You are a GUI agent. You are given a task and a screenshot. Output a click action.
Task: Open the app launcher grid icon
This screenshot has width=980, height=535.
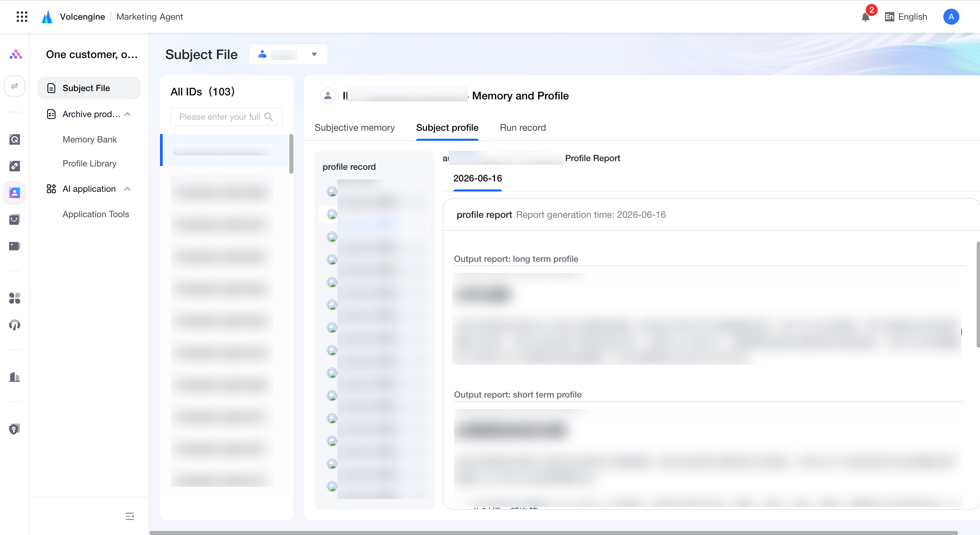pyautogui.click(x=22, y=16)
